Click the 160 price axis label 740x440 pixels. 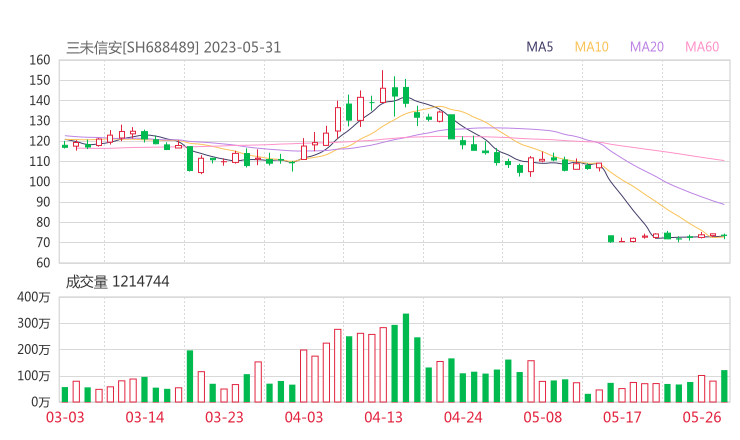tap(40, 60)
